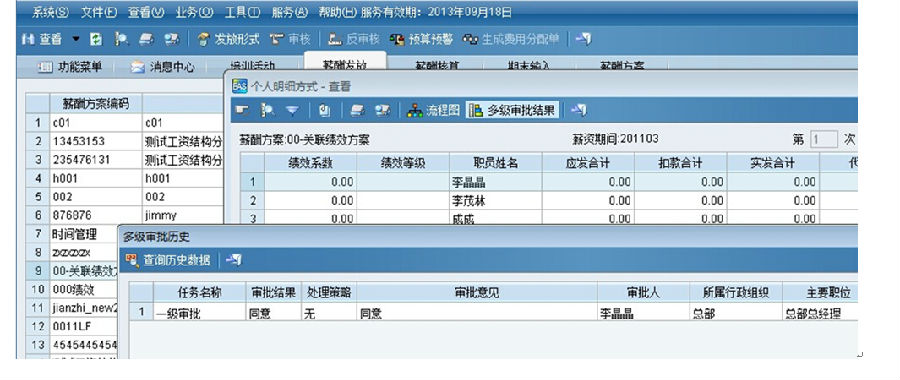Click 多级审批结果 toolbar button

[513, 111]
